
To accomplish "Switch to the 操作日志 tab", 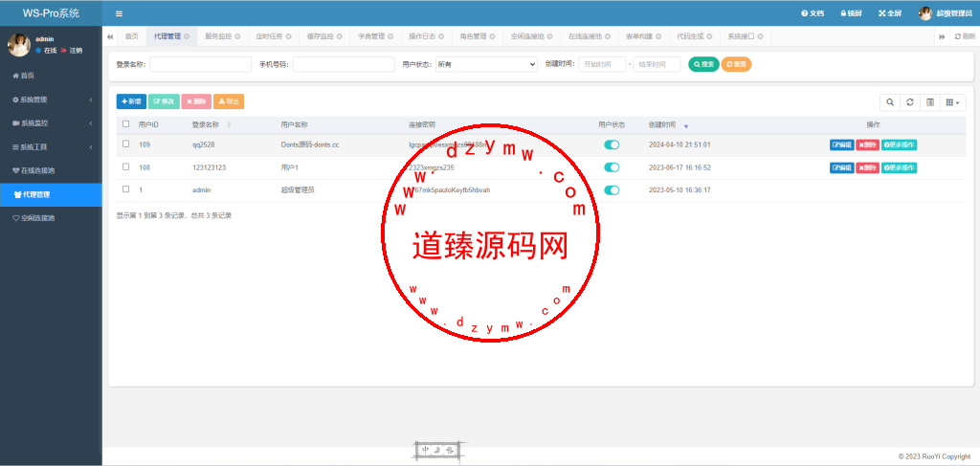I will point(422,36).
